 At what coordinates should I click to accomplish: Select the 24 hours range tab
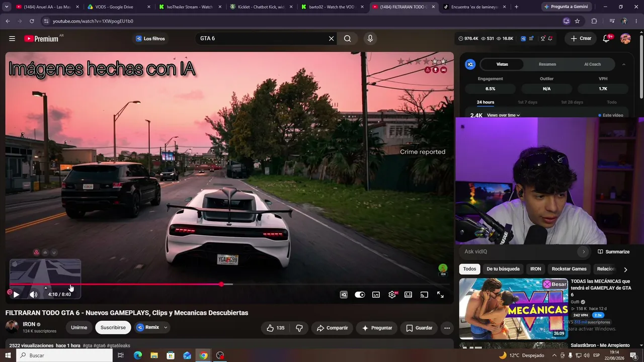coord(486,102)
